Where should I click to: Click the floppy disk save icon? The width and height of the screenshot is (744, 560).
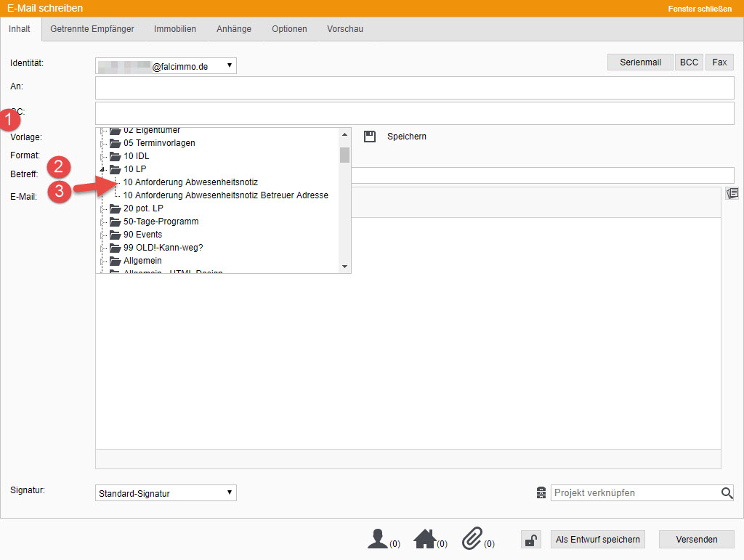[x=370, y=137]
